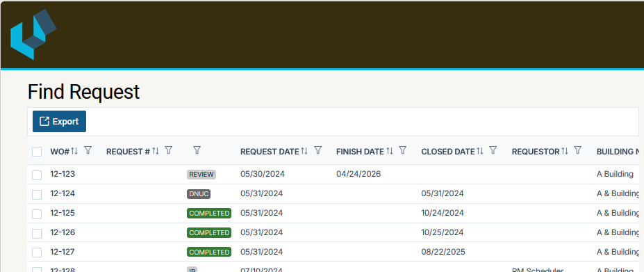644x272 pixels.
Task: Click finish date 04/24/2026
Action: point(358,174)
